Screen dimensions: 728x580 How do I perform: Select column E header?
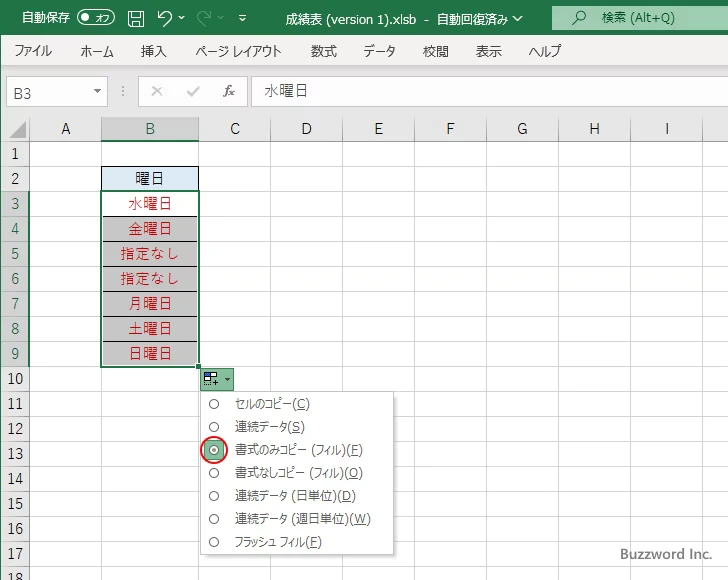[378, 129]
